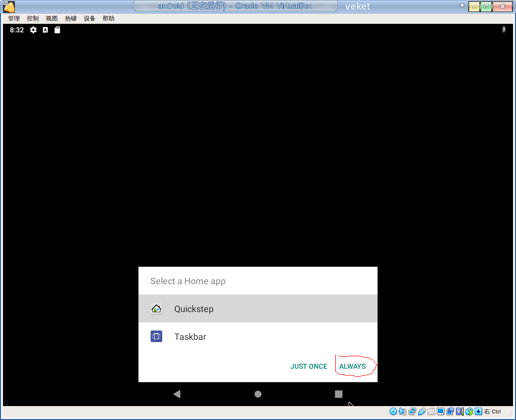Open the 设备 menu
Viewport: 516px width, 420px height.
coord(89,18)
